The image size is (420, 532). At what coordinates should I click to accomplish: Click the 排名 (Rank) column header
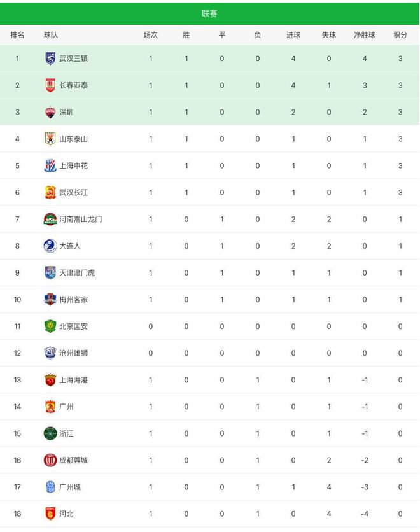18,35
